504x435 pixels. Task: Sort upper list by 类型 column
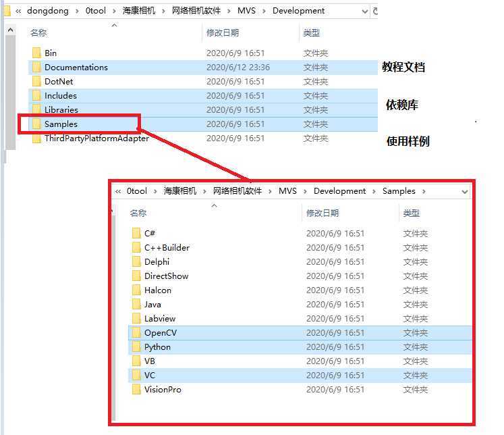click(x=312, y=33)
